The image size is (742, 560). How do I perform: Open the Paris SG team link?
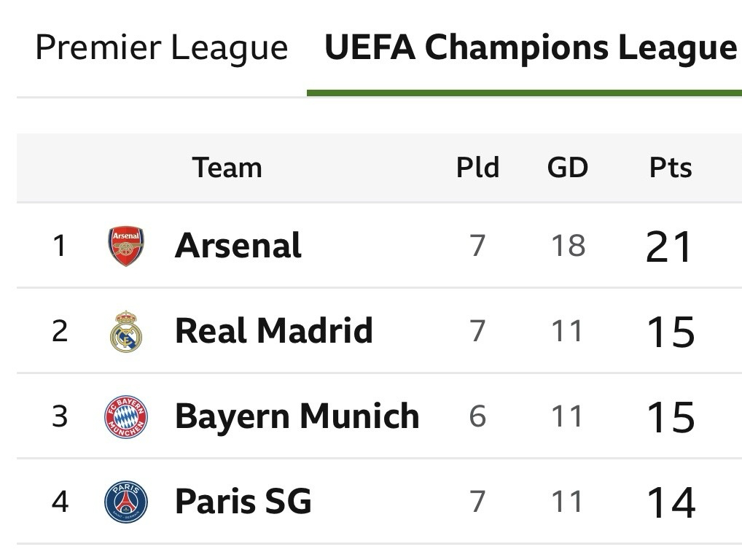click(x=243, y=502)
